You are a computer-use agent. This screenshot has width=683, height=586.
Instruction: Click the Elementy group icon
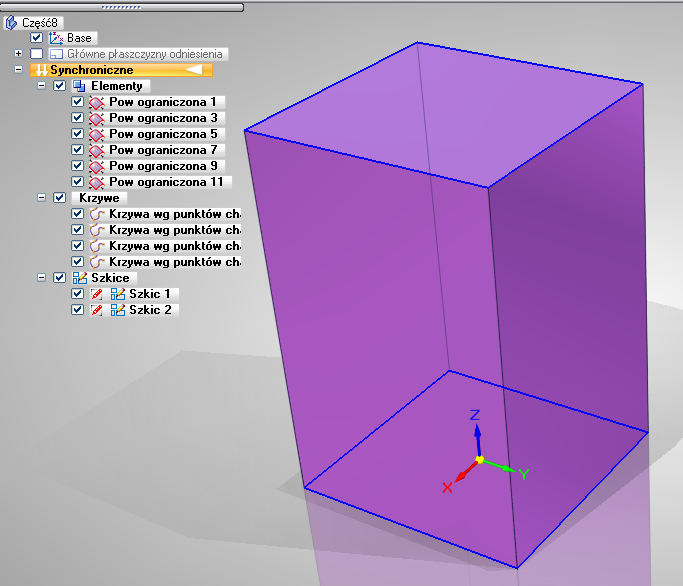tap(79, 86)
